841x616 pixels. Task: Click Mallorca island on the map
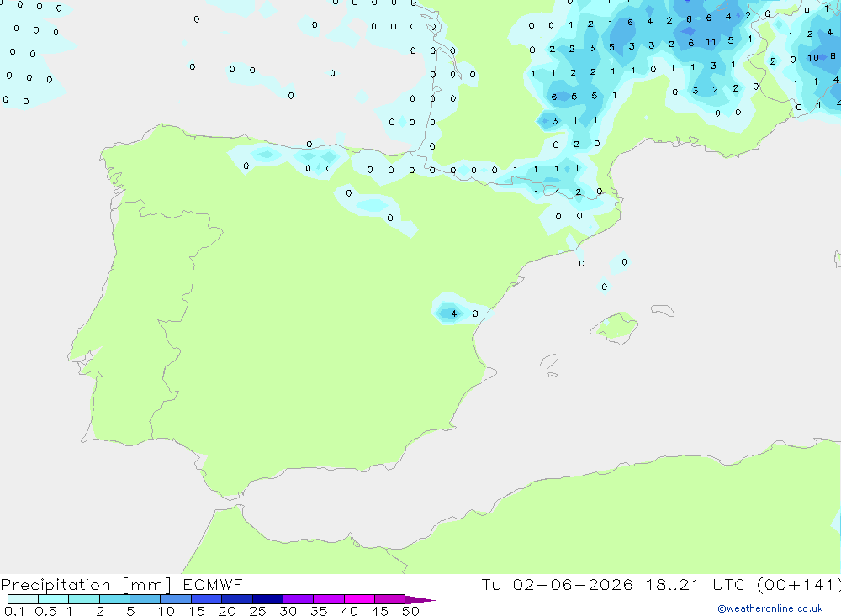pyautogui.click(x=614, y=328)
